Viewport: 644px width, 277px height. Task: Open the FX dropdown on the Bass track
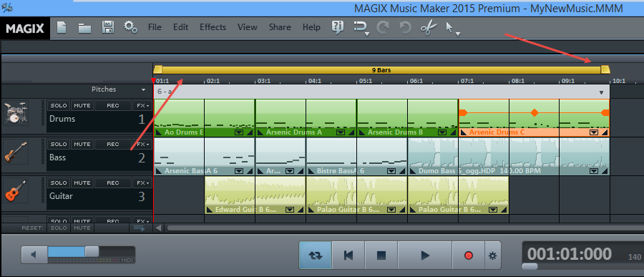click(x=142, y=145)
